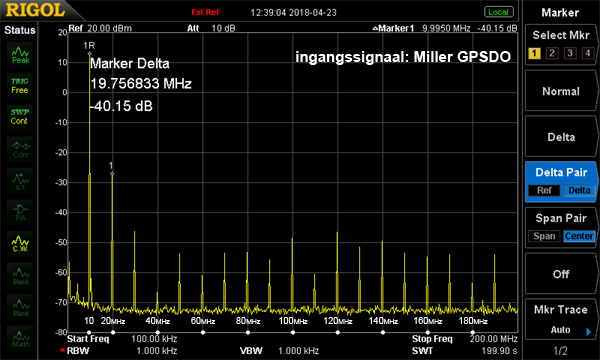Click the dimmed Corr status icon
This screenshot has height=360, width=600.
point(20,150)
